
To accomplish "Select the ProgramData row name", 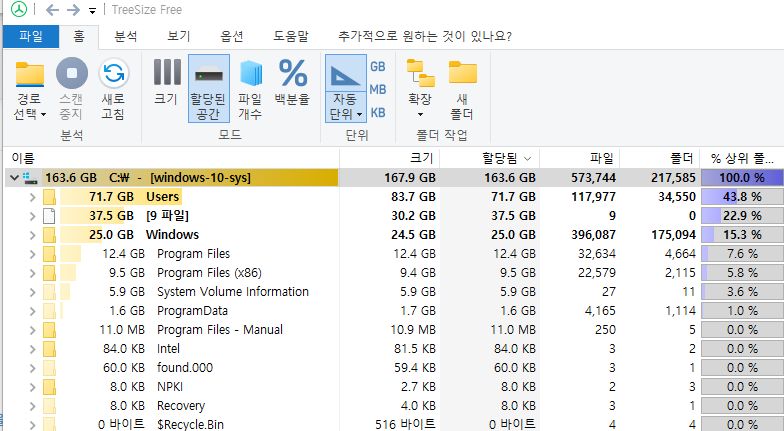I will [x=192, y=311].
